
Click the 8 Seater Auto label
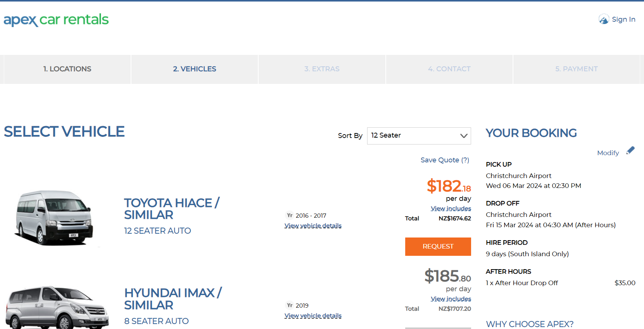(157, 321)
